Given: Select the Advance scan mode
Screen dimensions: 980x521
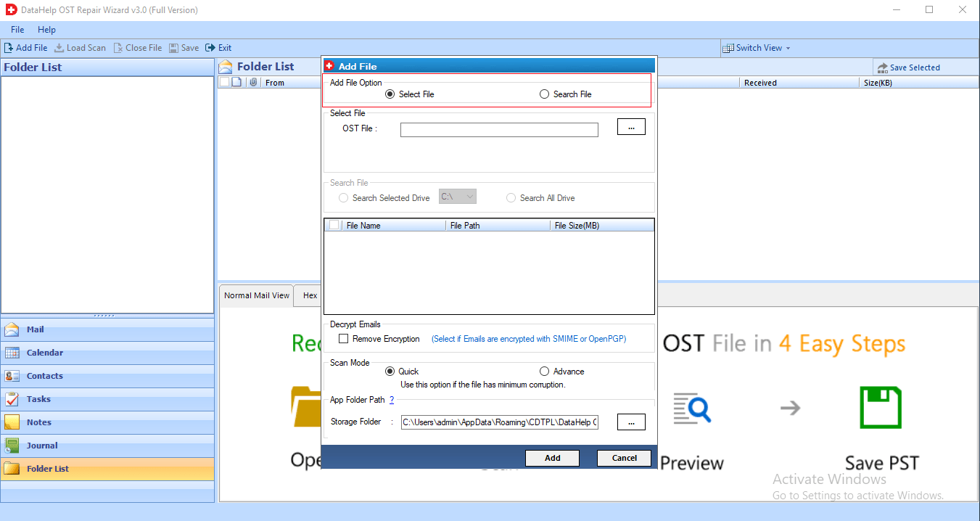Looking at the screenshot, I should coord(544,371).
